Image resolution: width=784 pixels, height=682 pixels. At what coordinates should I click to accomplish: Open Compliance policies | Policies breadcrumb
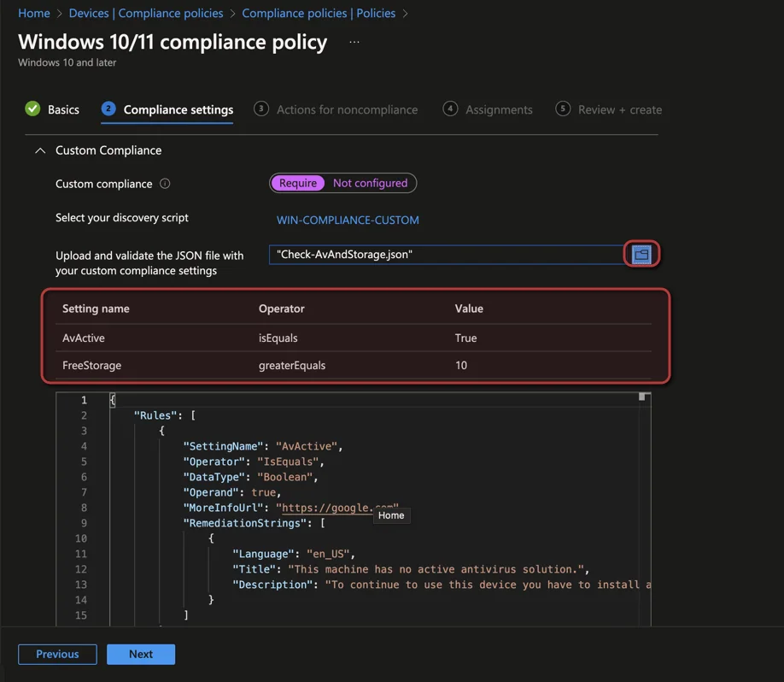(x=319, y=14)
